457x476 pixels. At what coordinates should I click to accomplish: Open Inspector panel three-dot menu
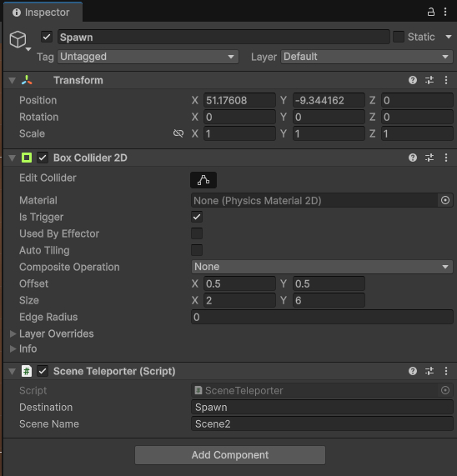point(445,13)
